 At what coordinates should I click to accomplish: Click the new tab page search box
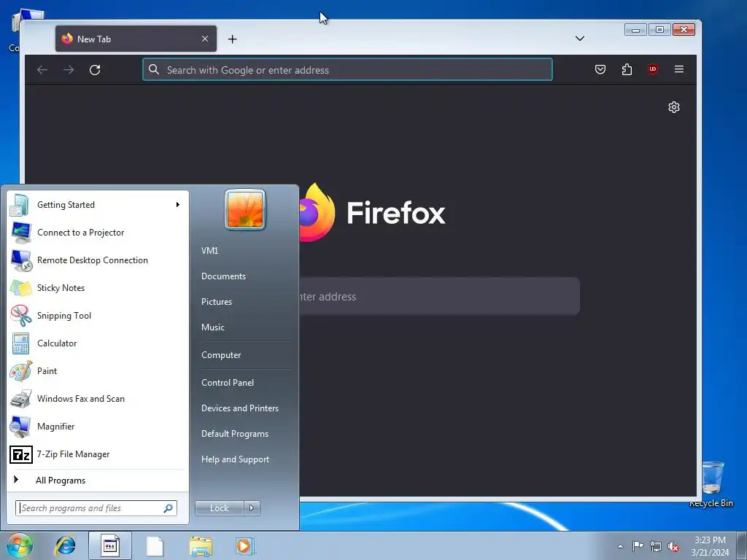click(x=438, y=297)
